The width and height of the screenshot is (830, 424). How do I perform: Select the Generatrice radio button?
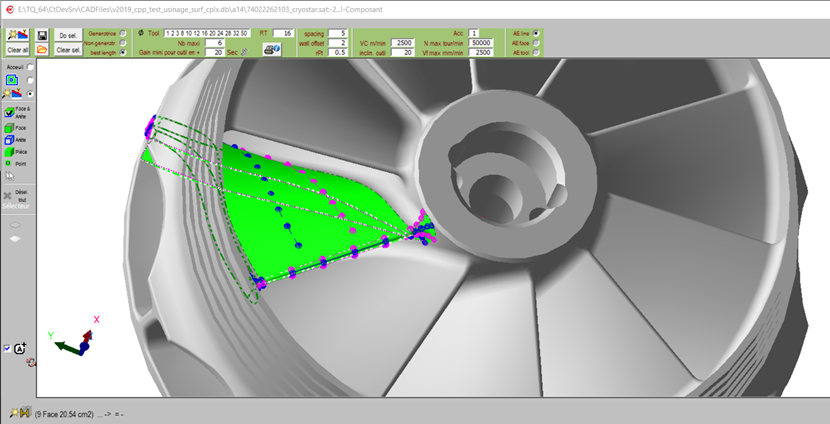pos(123,33)
